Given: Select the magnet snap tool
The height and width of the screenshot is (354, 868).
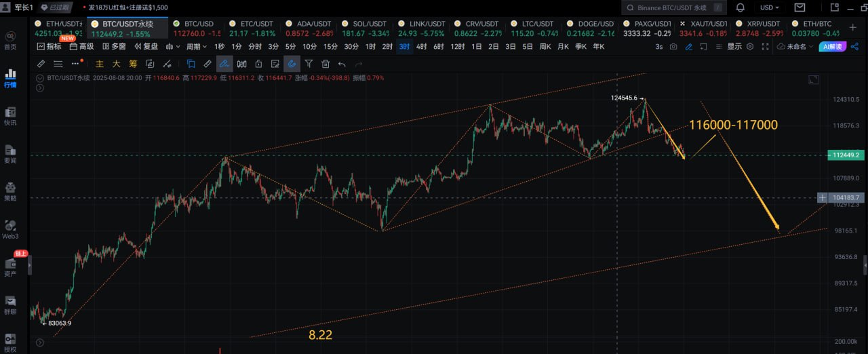Looking at the screenshot, I should click(x=292, y=64).
